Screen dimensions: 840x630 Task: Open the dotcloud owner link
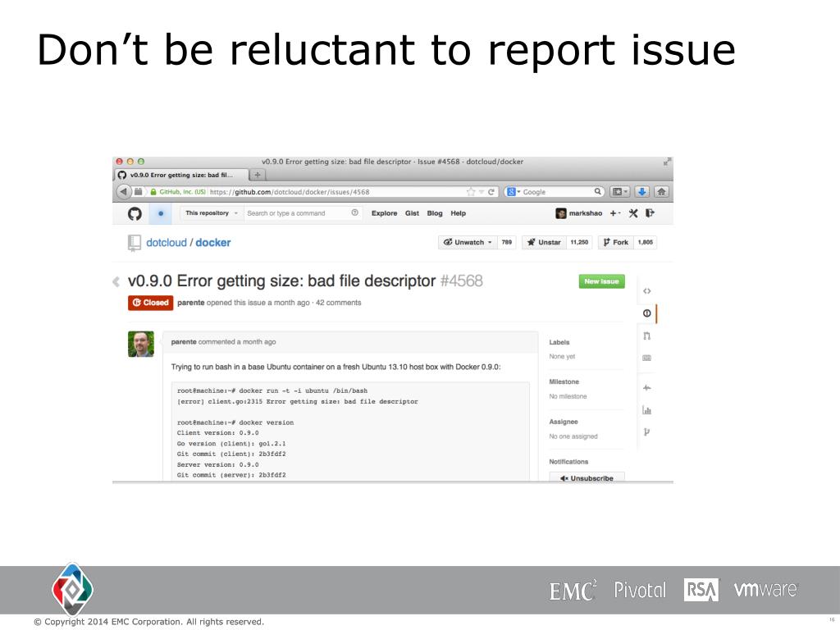[167, 243]
